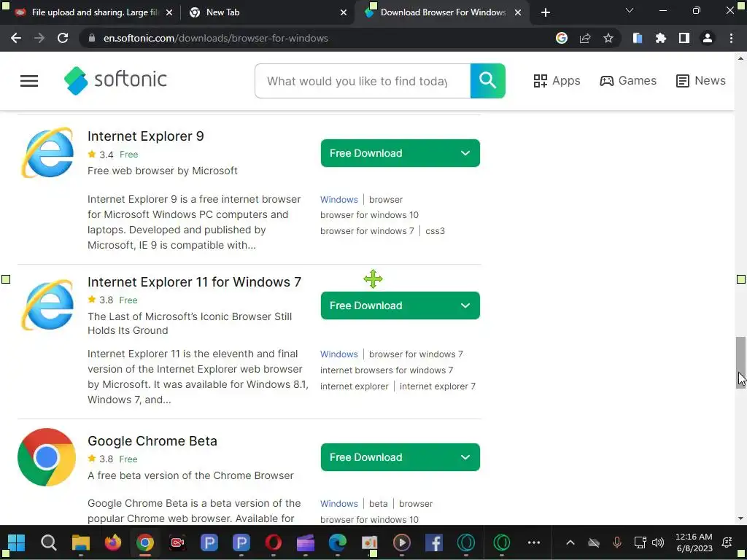Click Free Download for Internet Explorer 11
The image size is (747, 560).
[366, 306]
